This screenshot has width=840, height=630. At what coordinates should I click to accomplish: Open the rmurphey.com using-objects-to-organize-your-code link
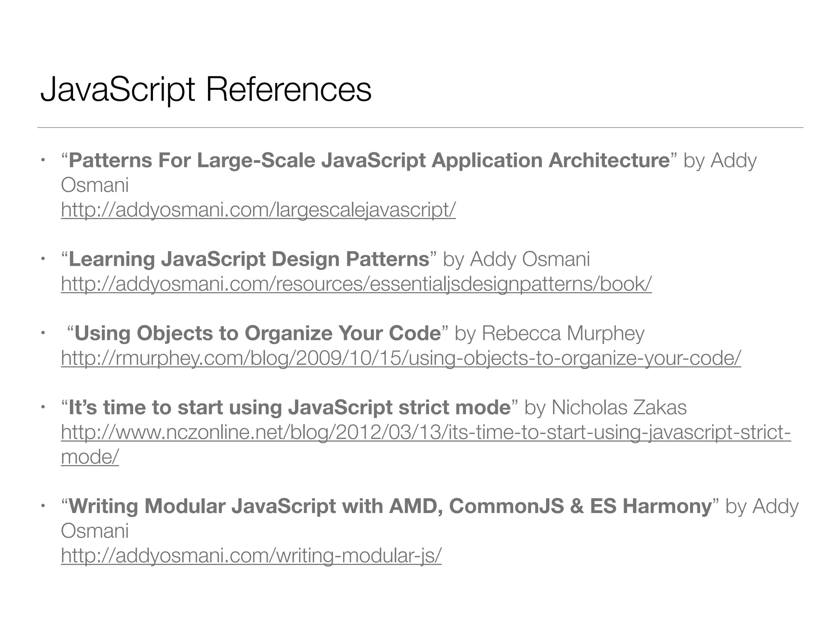pyautogui.click(x=401, y=358)
